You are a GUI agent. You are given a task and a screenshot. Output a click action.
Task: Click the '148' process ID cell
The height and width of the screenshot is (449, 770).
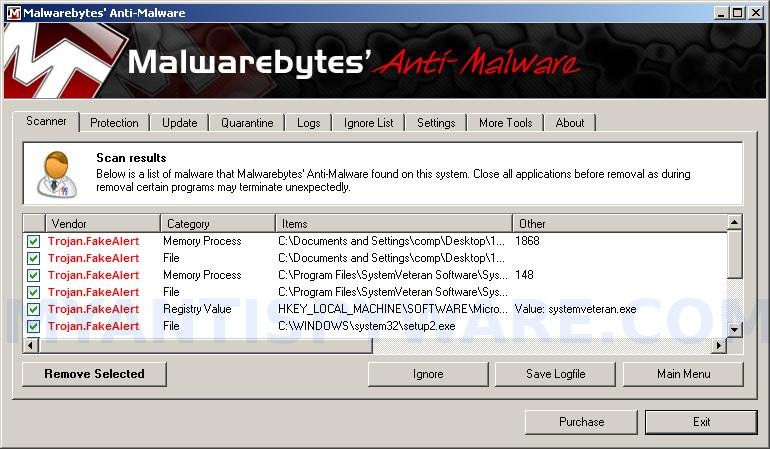coord(524,275)
